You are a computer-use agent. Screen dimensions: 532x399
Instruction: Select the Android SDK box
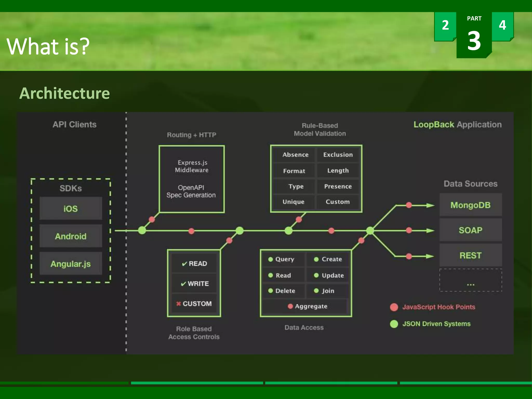71,236
